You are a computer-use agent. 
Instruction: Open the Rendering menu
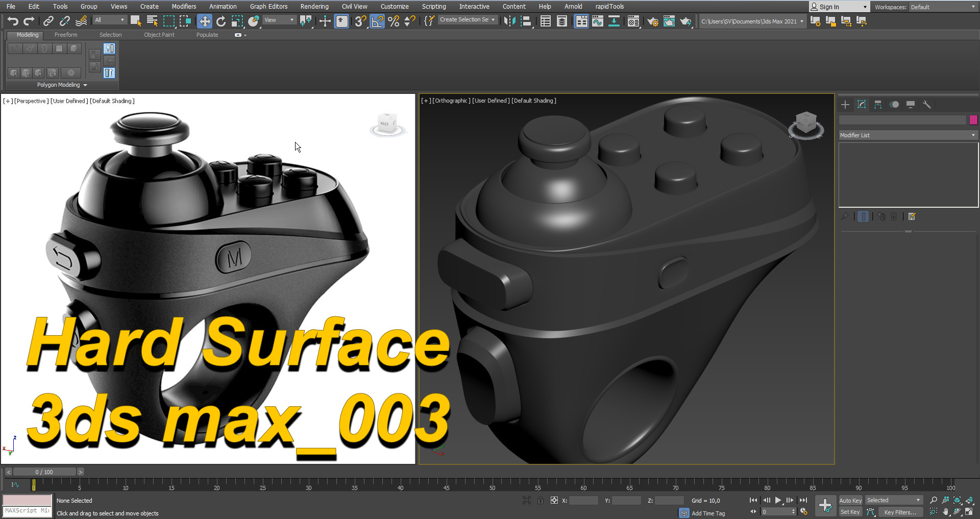point(314,6)
